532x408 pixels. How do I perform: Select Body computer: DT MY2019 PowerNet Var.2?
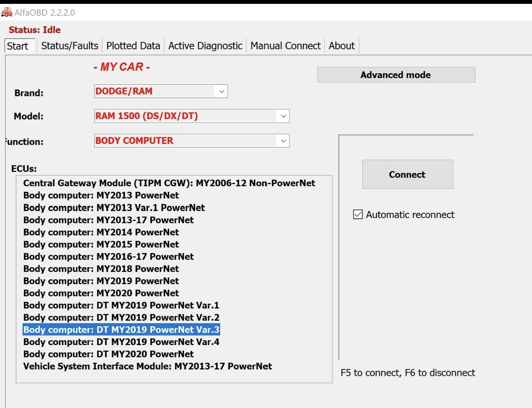tap(121, 318)
